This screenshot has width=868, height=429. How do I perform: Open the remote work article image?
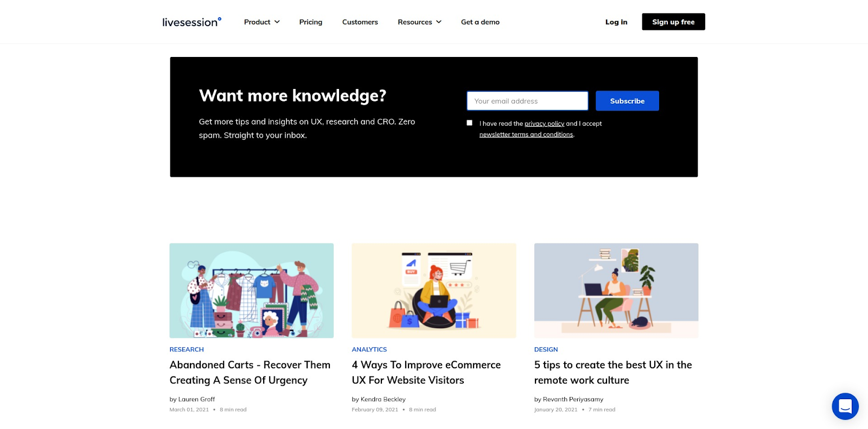(616, 290)
